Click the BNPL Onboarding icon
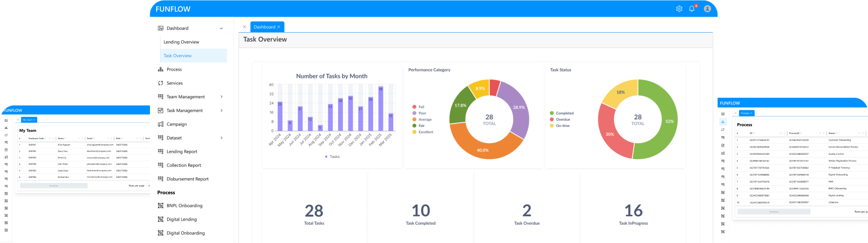The image size is (868, 243). point(160,206)
